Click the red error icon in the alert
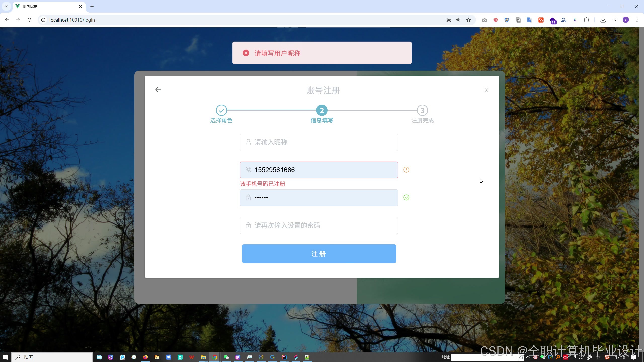This screenshot has height=362, width=644. (246, 53)
